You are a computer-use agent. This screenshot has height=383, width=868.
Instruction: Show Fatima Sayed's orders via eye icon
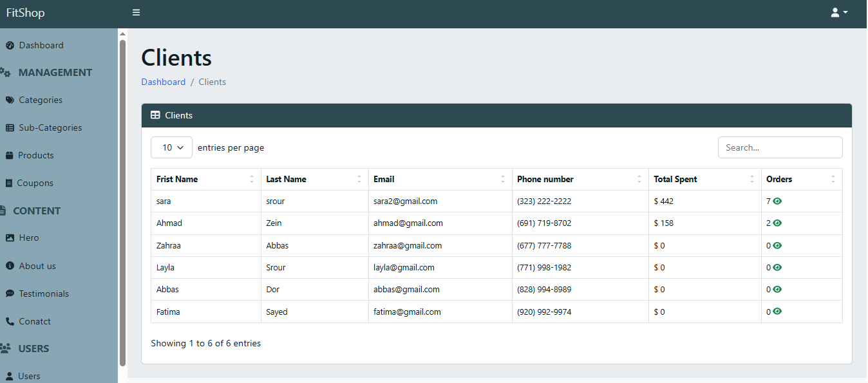point(777,312)
